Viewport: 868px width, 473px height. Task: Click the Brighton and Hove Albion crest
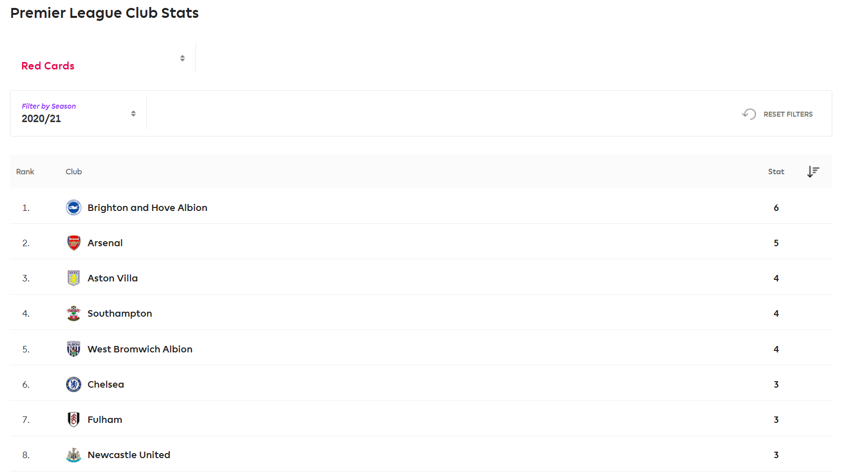[73, 207]
